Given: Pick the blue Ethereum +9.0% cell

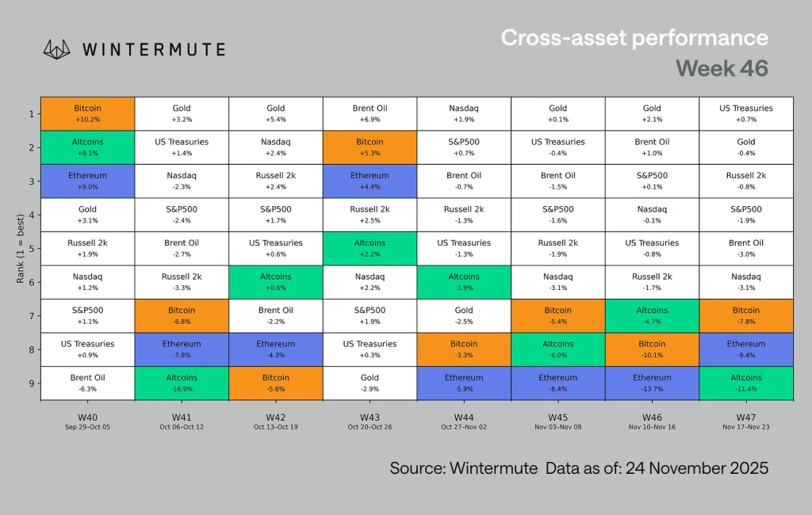Looking at the screenshot, I should pos(87,181).
